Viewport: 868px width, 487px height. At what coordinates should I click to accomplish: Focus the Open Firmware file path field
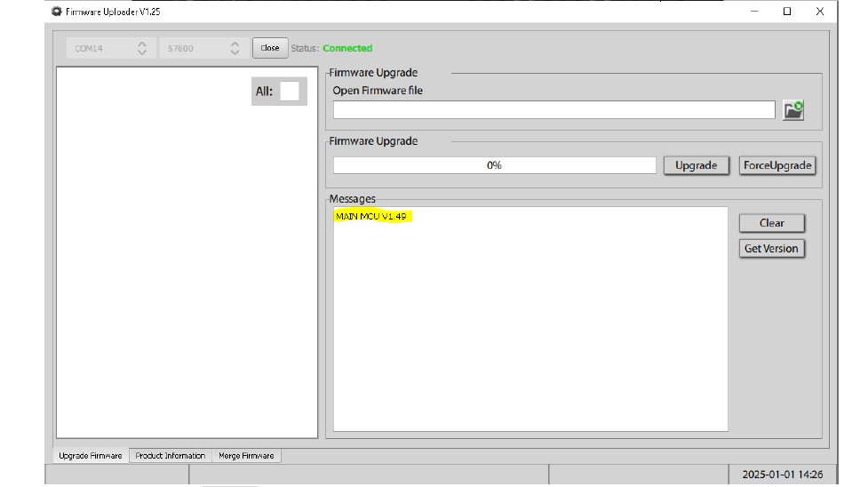tap(553, 110)
